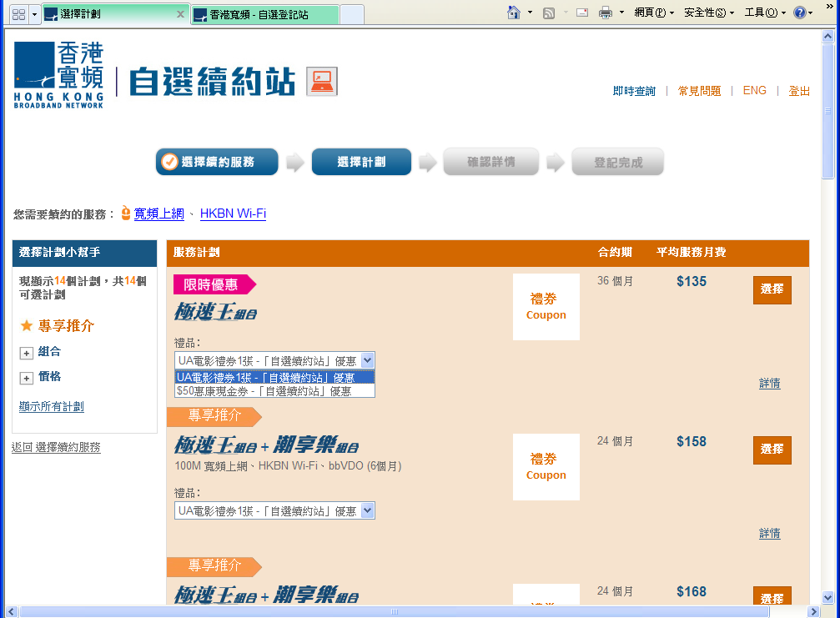Open the HKBN Wi-Fi service link
Screen dimensions: 840x618
tap(233, 214)
